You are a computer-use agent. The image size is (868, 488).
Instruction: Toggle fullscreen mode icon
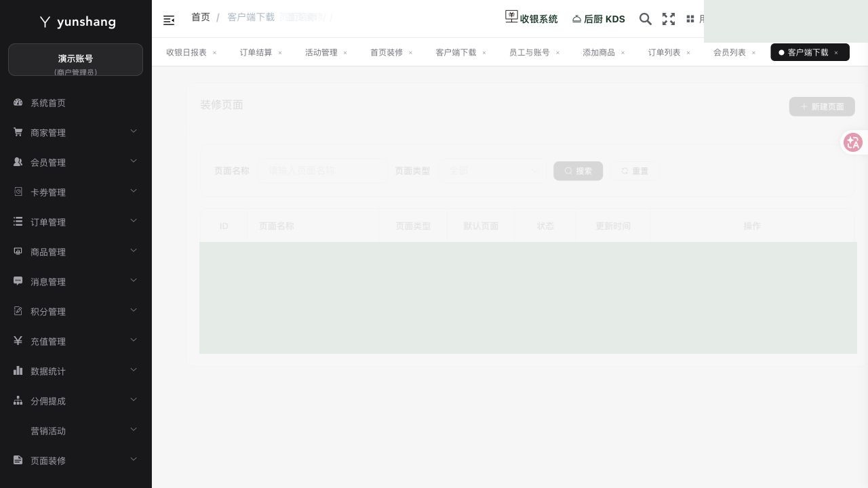pyautogui.click(x=669, y=19)
